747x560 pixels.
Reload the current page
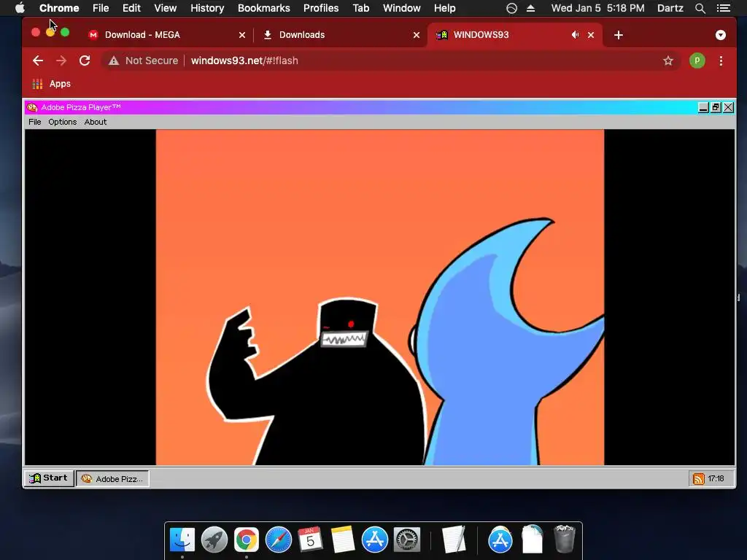tap(85, 61)
